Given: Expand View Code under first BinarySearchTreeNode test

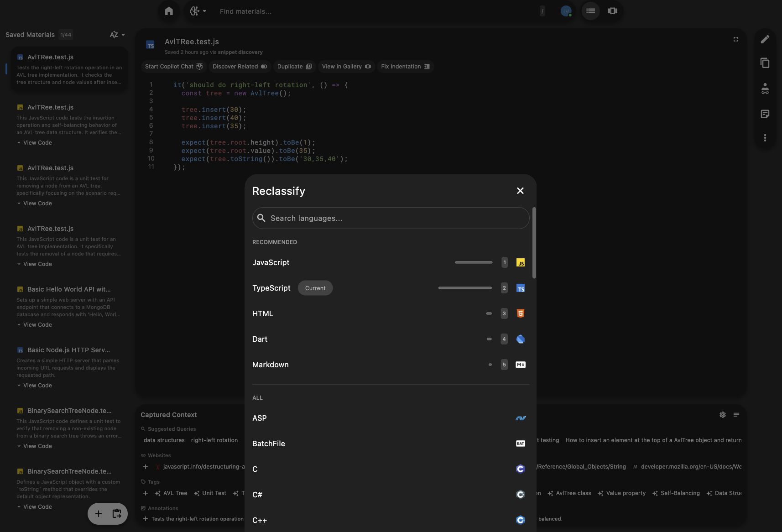Looking at the screenshot, I should point(34,446).
